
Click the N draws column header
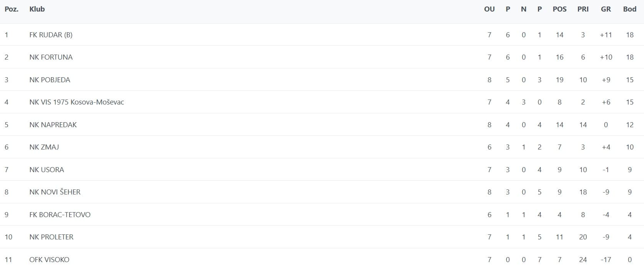click(523, 9)
